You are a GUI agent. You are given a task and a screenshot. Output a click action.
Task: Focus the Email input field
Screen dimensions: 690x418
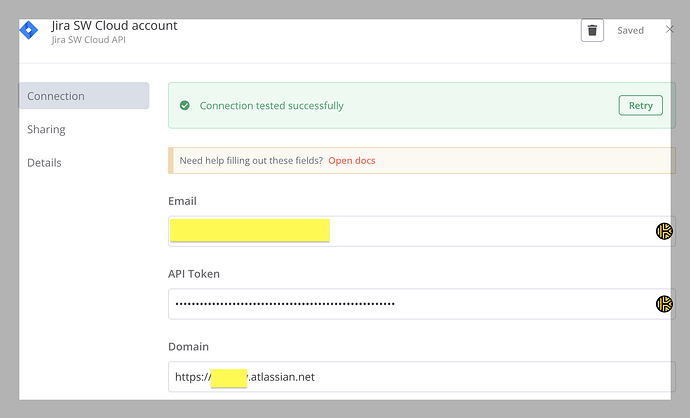[480, 231]
